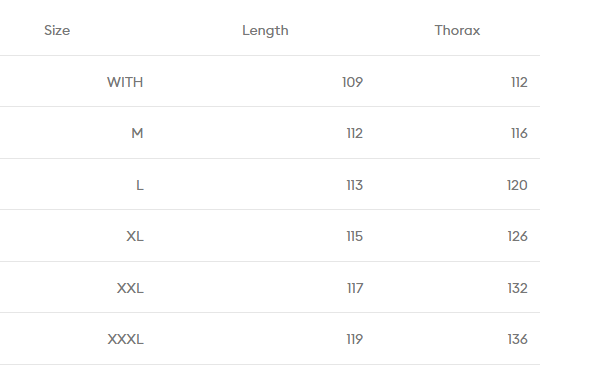
Task: Click thorax value 116 for M
Action: coord(519,133)
